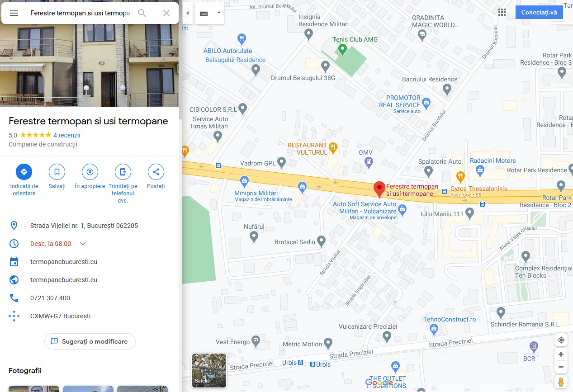The width and height of the screenshot is (573, 392).
Task: Share the place with Postați icon
Action: click(156, 172)
